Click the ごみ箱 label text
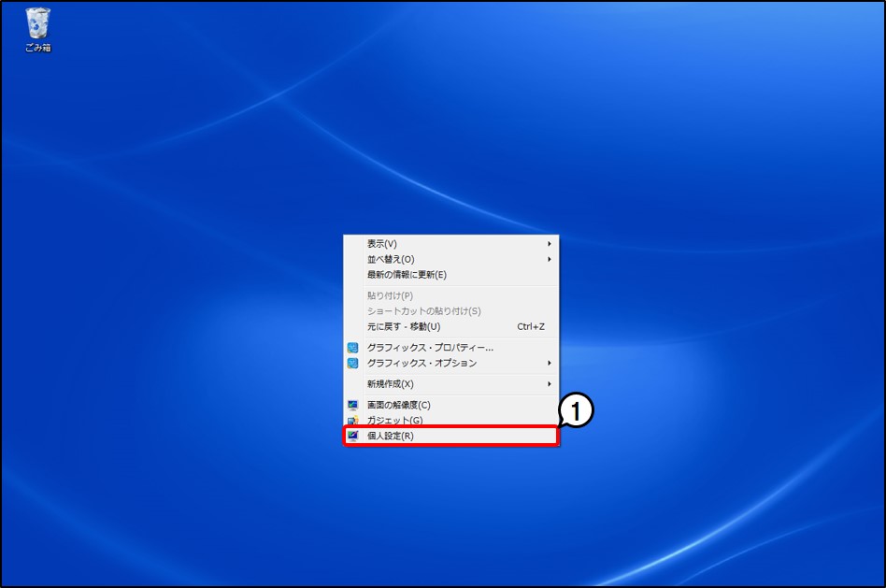This screenshot has width=886, height=588. 38,48
